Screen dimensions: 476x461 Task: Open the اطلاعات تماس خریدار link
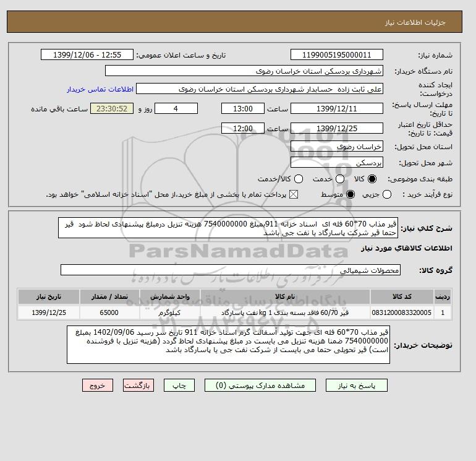click(100, 89)
